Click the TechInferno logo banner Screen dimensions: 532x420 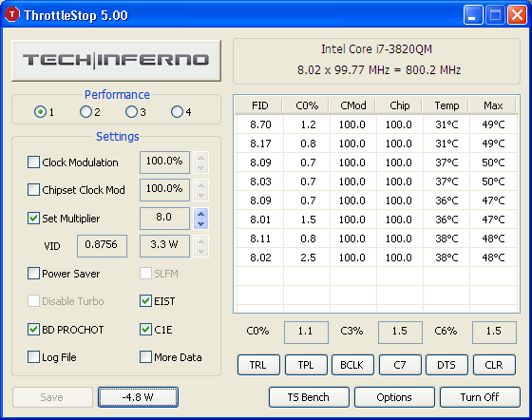(116, 61)
